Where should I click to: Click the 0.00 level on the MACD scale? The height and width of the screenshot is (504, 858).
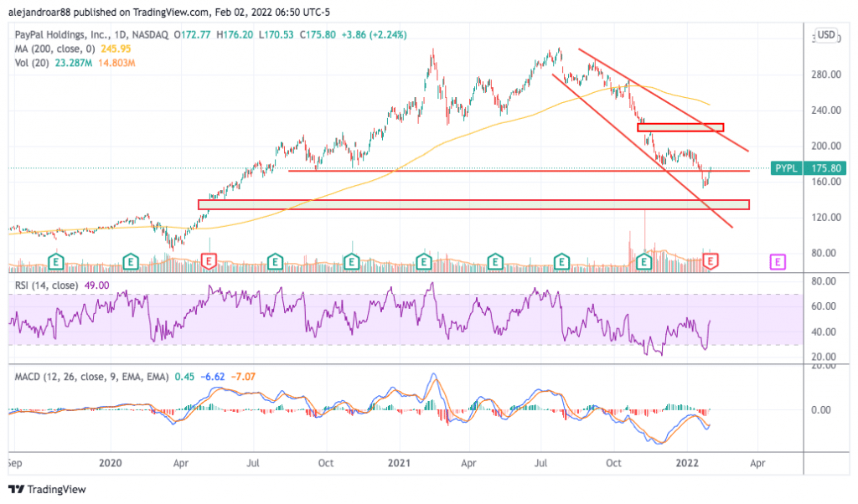point(821,410)
